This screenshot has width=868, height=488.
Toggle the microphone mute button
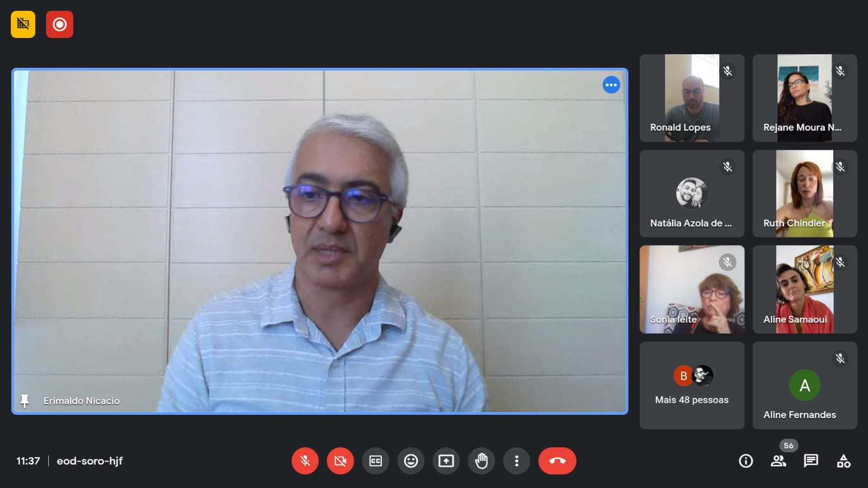305,461
